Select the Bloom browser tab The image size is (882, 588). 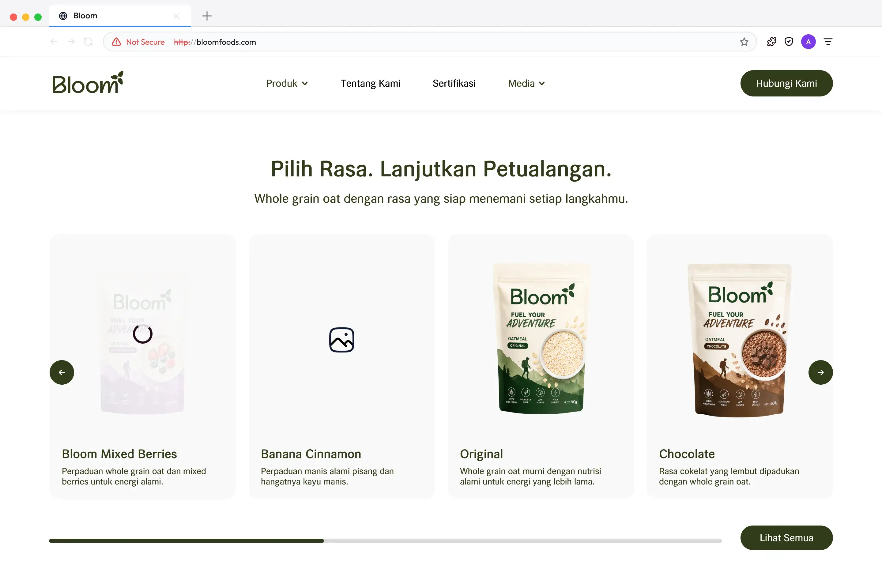120,16
